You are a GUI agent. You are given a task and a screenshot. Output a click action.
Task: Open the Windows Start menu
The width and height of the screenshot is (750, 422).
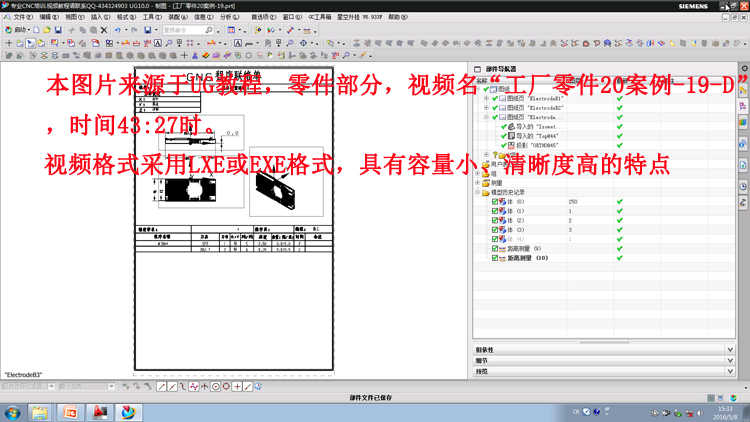[x=12, y=413]
